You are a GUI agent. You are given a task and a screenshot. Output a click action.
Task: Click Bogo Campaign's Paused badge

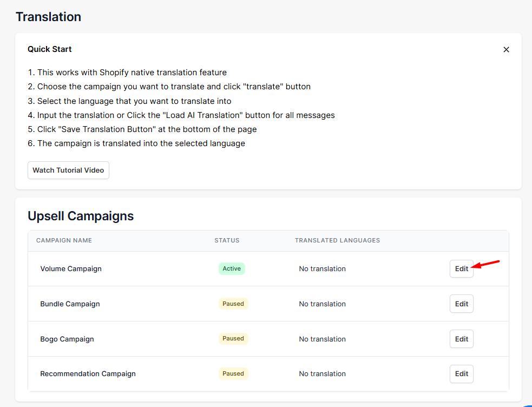[x=233, y=338]
